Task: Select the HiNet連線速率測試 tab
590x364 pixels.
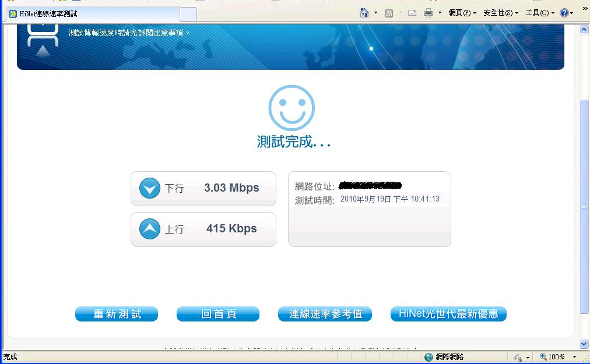Action: 93,14
